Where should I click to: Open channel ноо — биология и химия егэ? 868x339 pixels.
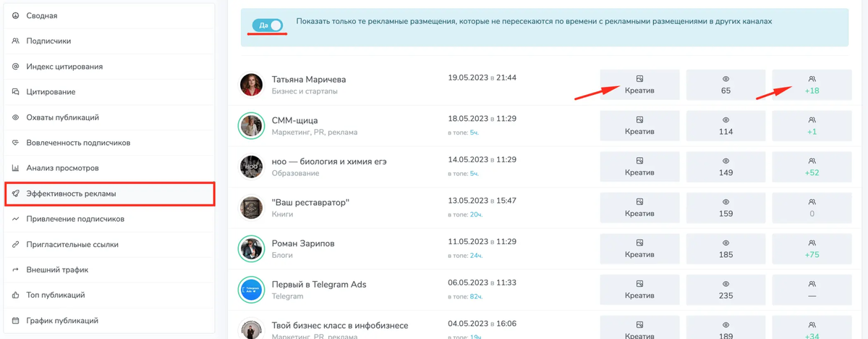[x=329, y=162]
